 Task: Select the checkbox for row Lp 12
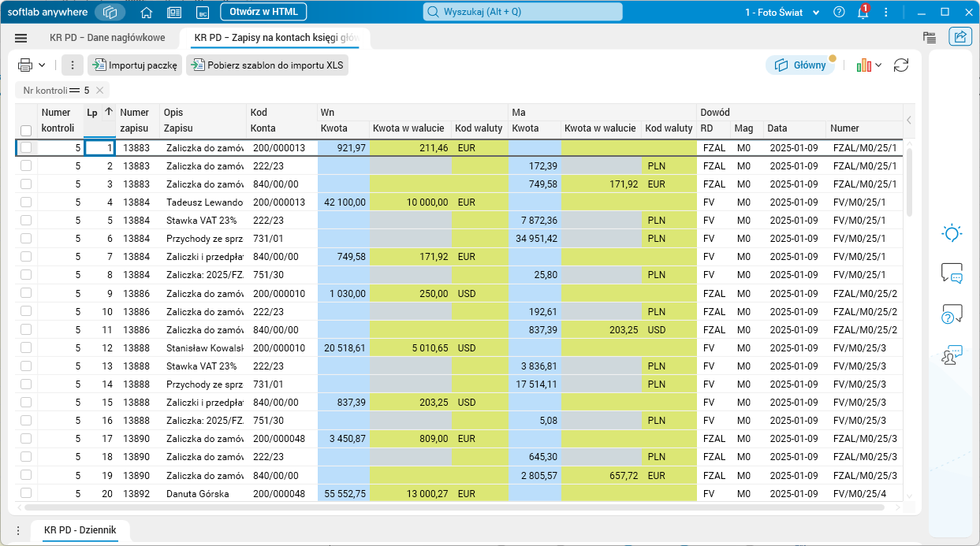pyautogui.click(x=26, y=347)
